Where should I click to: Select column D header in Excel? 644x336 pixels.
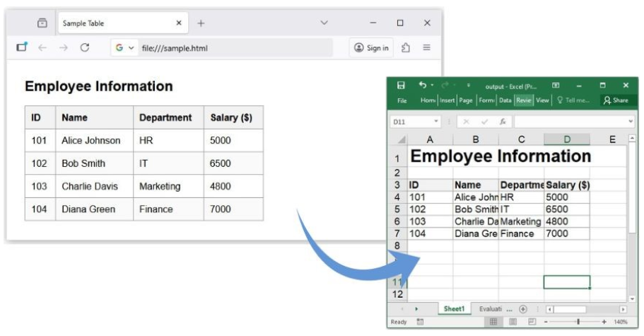[x=567, y=139]
